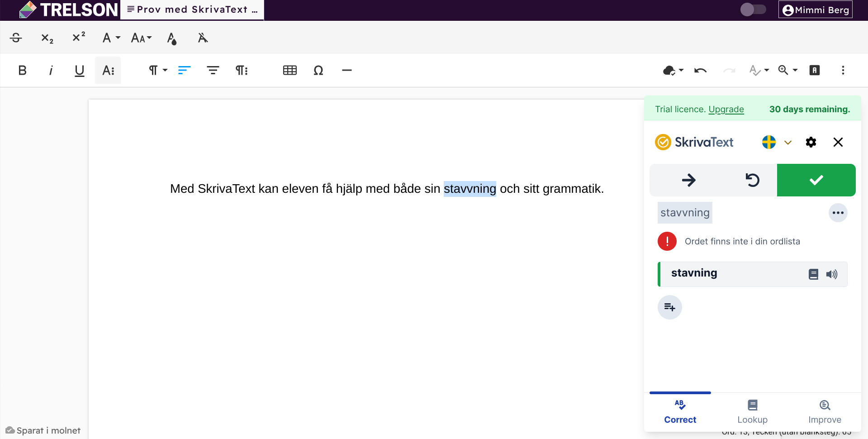Open the zoom dropdown
The width and height of the screenshot is (868, 439).
787,70
